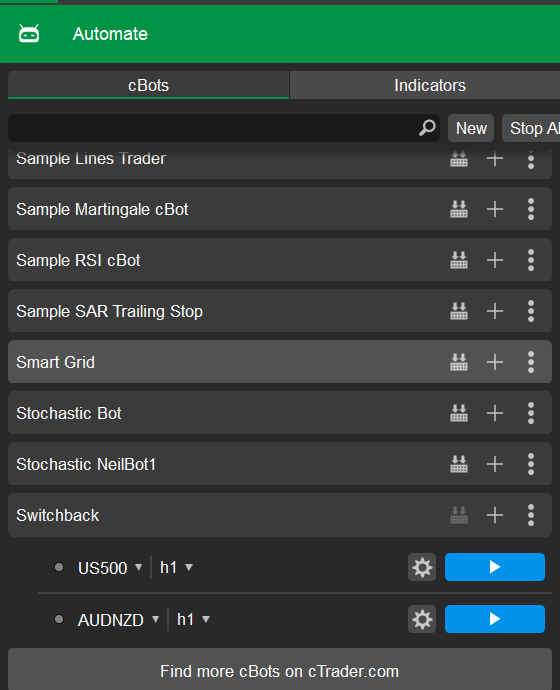Start the US500 h1 cBot instance

pos(495,567)
